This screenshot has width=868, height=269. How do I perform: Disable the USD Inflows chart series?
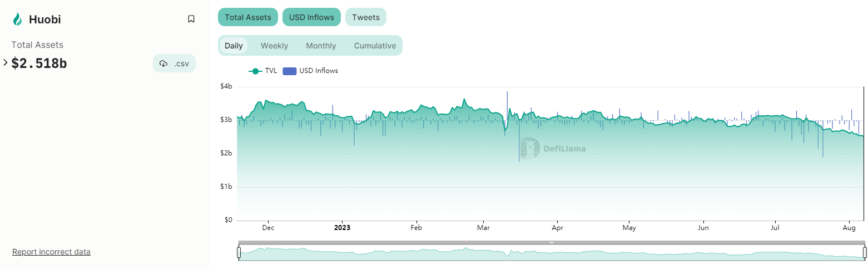point(311,17)
